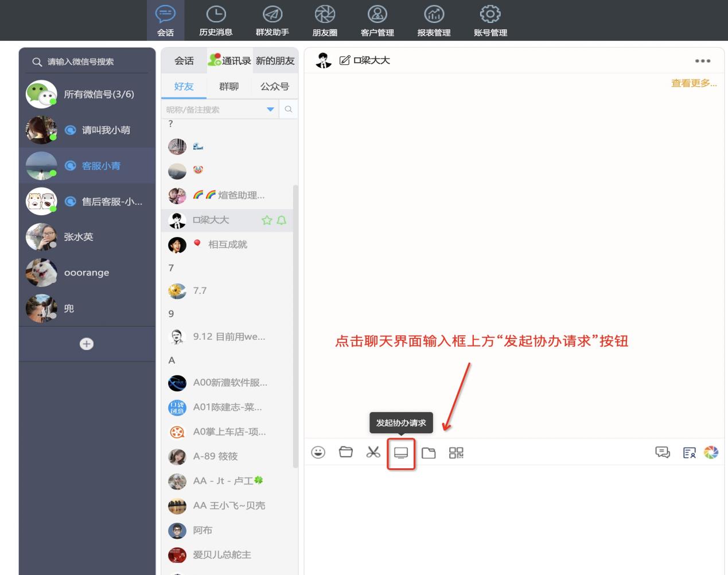Open contact 9.12 目前用we...
This screenshot has width=728, height=575.
pos(228,337)
